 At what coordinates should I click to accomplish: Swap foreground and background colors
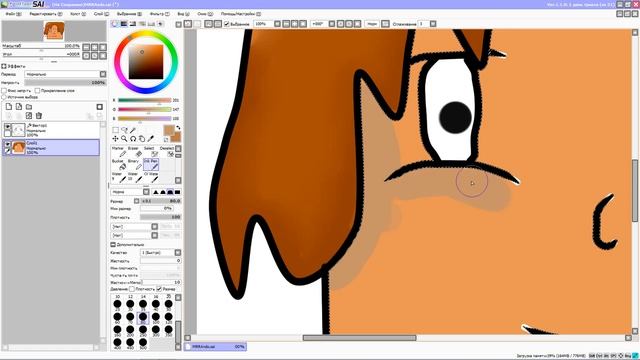pyautogui.click(x=178, y=128)
